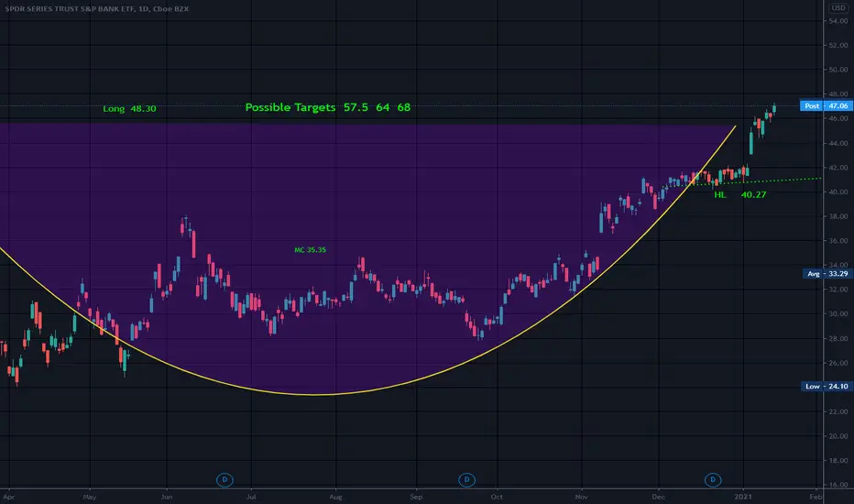Screen dimensions: 854x504
Task: Click the 54.00 price axis label
Action: [838, 21]
